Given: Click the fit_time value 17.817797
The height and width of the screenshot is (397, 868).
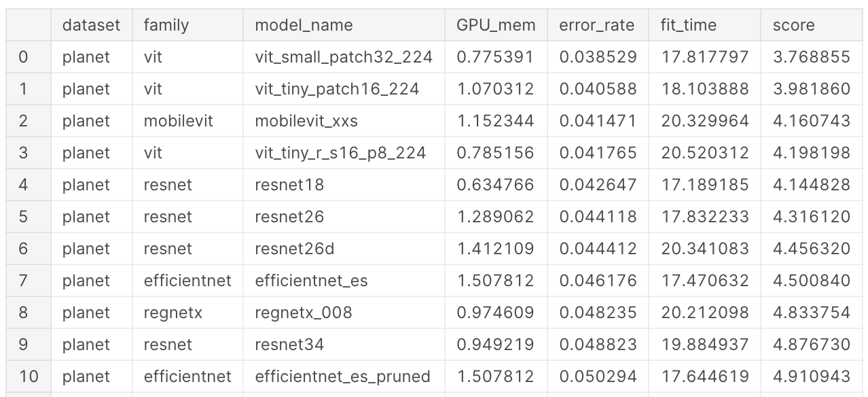Looking at the screenshot, I should coord(705,57).
